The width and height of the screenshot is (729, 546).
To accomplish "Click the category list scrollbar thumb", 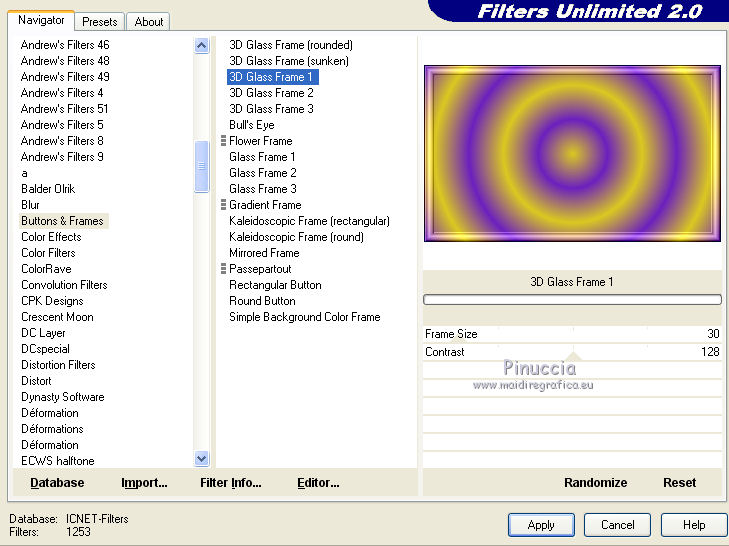I will (201, 166).
